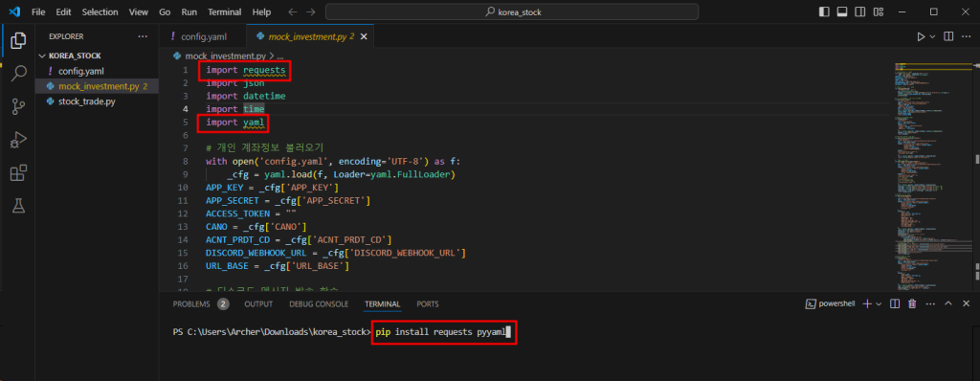Open the Source Control view
This screenshot has width=980, height=381.
pos(18,107)
